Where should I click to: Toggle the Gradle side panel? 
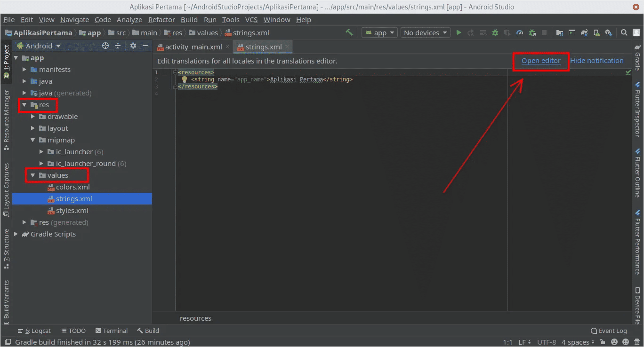click(637, 57)
